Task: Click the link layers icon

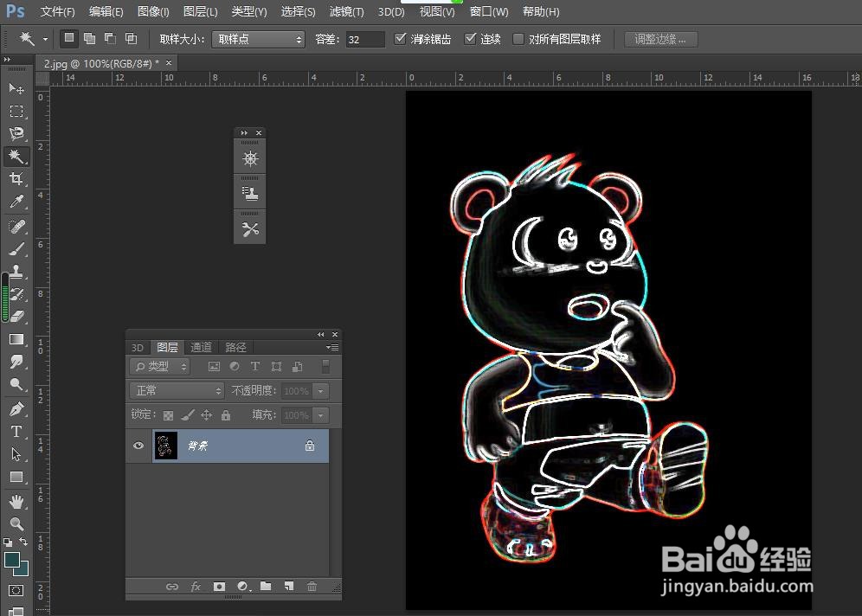Action: (172, 587)
